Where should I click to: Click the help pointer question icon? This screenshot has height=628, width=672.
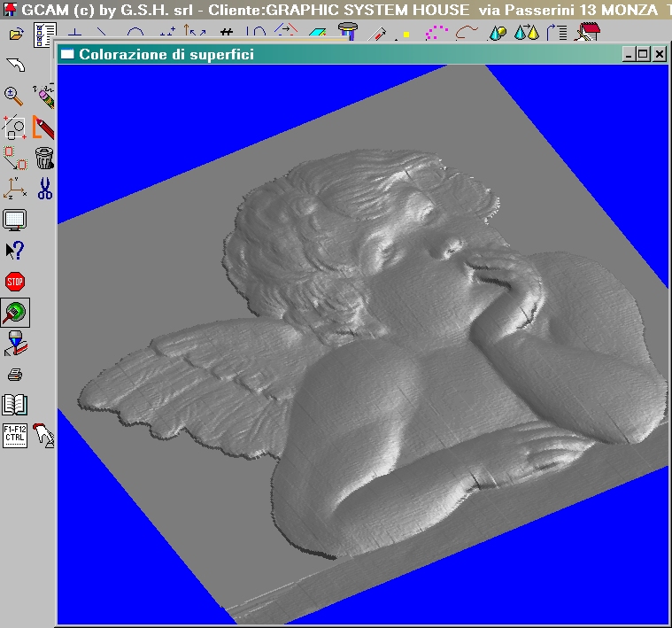click(x=15, y=251)
